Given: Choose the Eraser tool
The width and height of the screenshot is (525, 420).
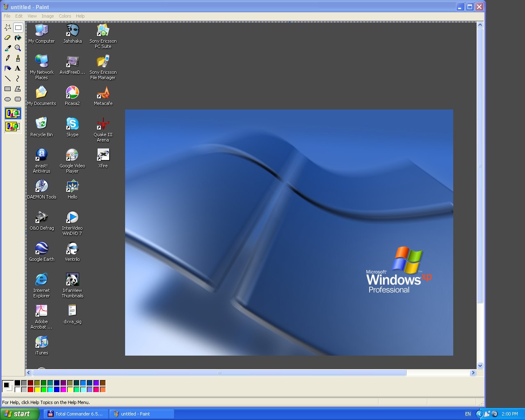Looking at the screenshot, I should click(x=8, y=38).
